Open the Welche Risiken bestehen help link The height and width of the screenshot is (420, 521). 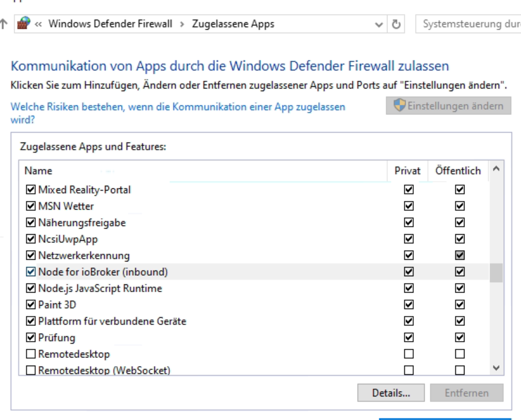[x=178, y=113]
